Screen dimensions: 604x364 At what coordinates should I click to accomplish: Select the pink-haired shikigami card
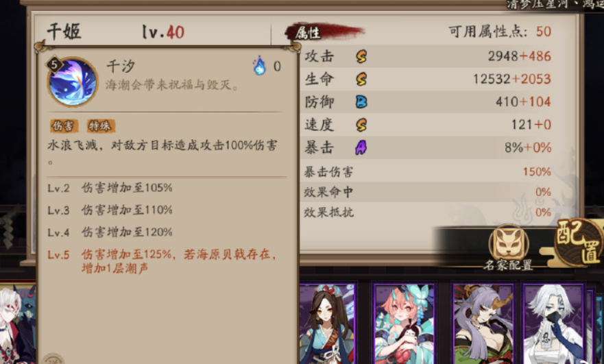pyautogui.click(x=404, y=324)
